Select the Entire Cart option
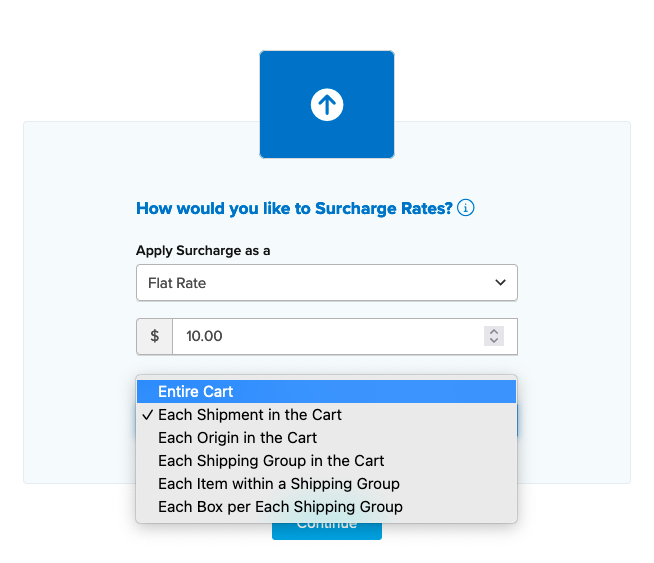This screenshot has height=563, width=654. pyautogui.click(x=196, y=392)
